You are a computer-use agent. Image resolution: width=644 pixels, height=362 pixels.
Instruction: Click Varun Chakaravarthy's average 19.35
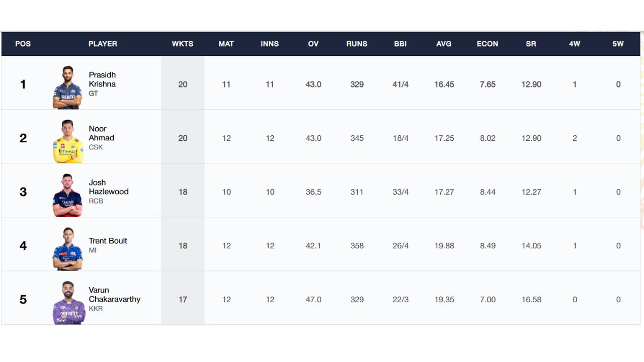point(444,300)
